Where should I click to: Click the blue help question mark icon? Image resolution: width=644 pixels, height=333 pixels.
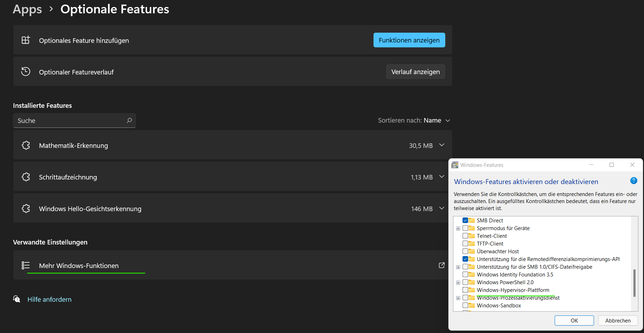click(633, 181)
